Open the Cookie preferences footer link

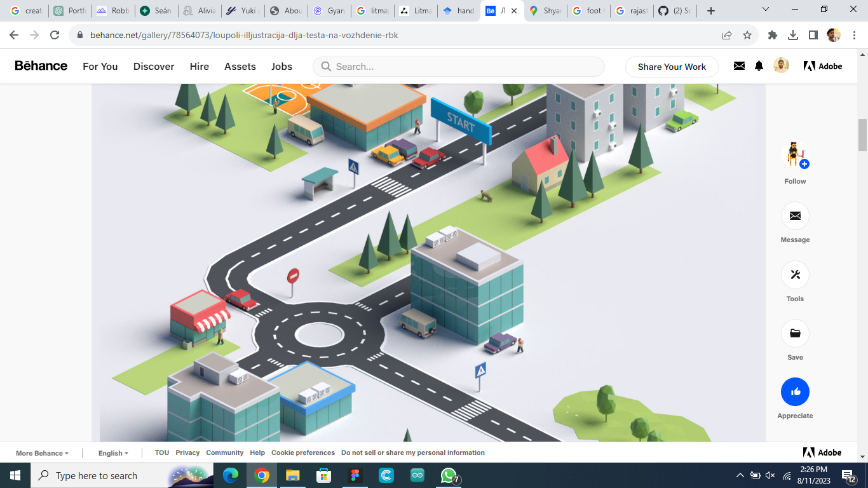point(303,452)
